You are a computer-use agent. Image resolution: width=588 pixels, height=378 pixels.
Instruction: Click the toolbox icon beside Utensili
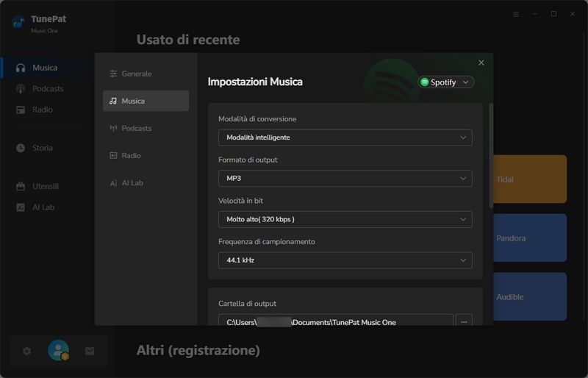pos(21,186)
